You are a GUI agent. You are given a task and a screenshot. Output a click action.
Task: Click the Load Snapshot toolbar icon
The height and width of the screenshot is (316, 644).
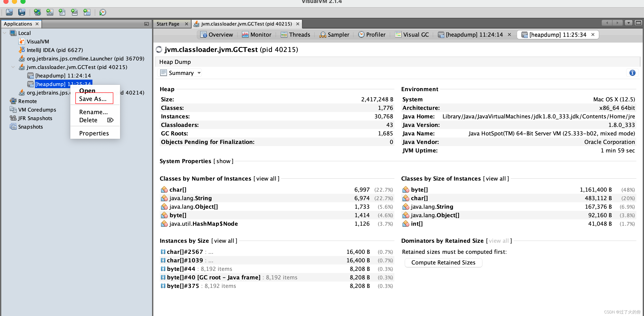click(10, 12)
